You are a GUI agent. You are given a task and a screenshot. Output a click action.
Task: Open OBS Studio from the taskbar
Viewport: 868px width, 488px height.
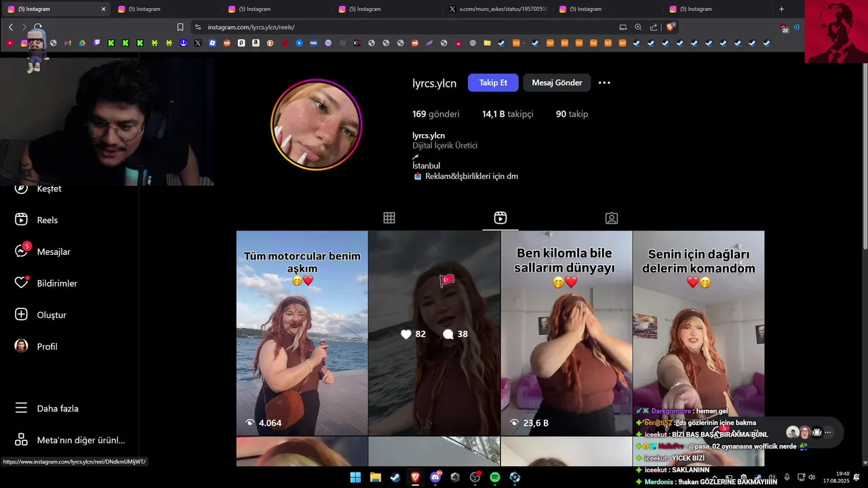pyautogui.click(x=475, y=477)
